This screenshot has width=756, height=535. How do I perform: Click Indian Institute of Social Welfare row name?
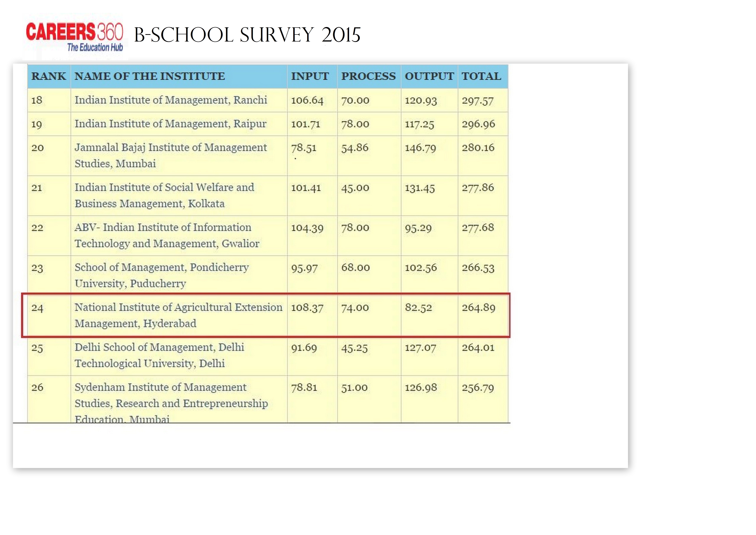coord(164,196)
